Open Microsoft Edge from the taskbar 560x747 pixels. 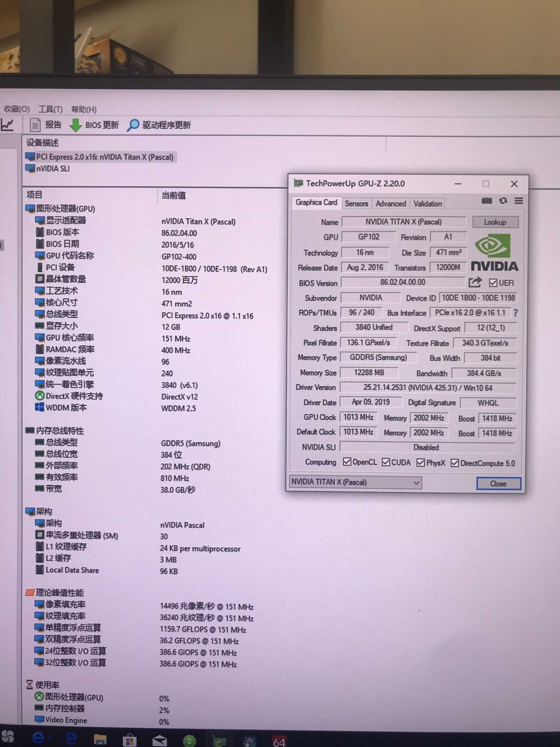(71, 739)
